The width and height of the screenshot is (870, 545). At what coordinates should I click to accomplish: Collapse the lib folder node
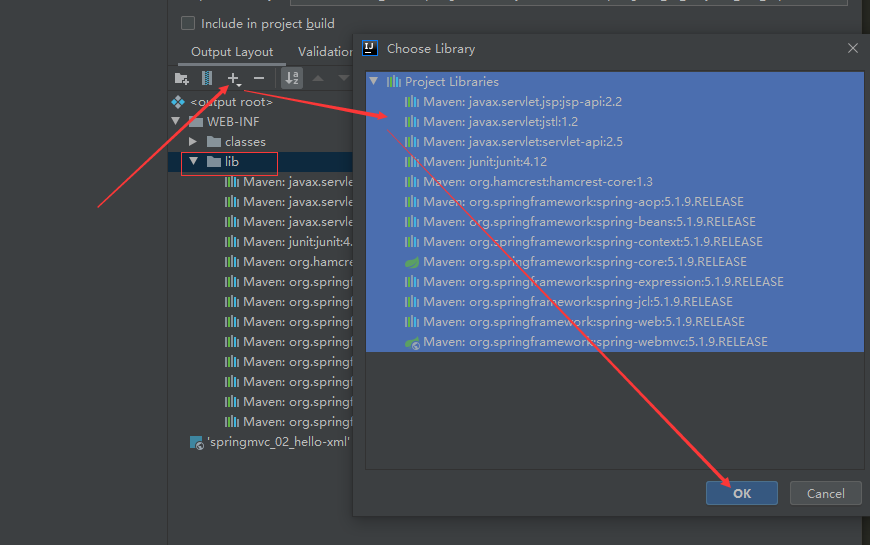pyautogui.click(x=194, y=162)
